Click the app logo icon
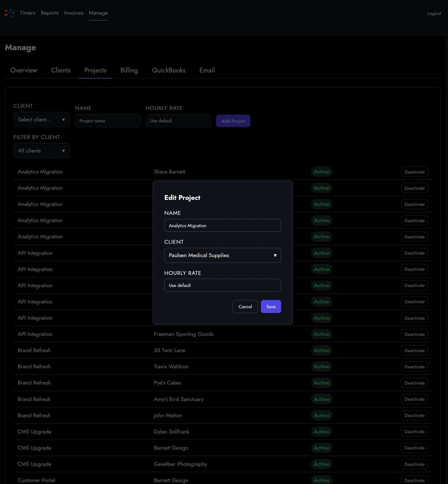This screenshot has height=484, width=448. [x=9, y=13]
